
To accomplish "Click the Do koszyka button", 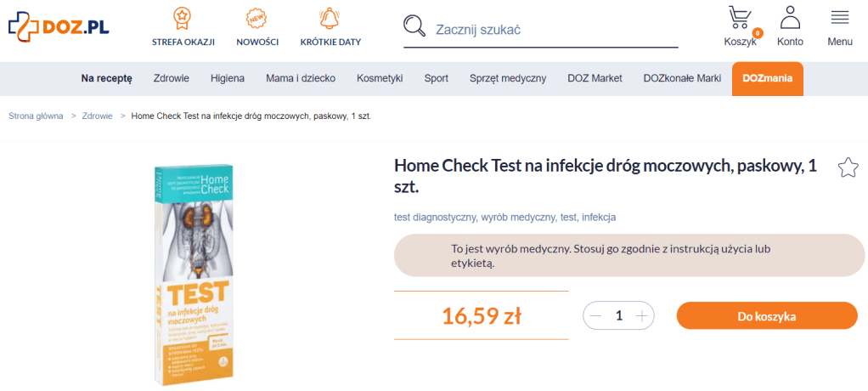I will [766, 316].
